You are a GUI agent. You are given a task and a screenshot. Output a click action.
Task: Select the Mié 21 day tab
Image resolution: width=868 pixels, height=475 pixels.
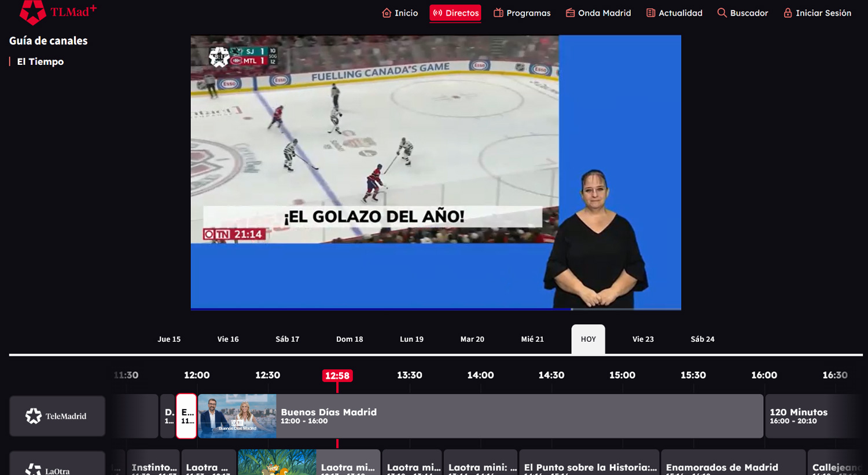532,339
